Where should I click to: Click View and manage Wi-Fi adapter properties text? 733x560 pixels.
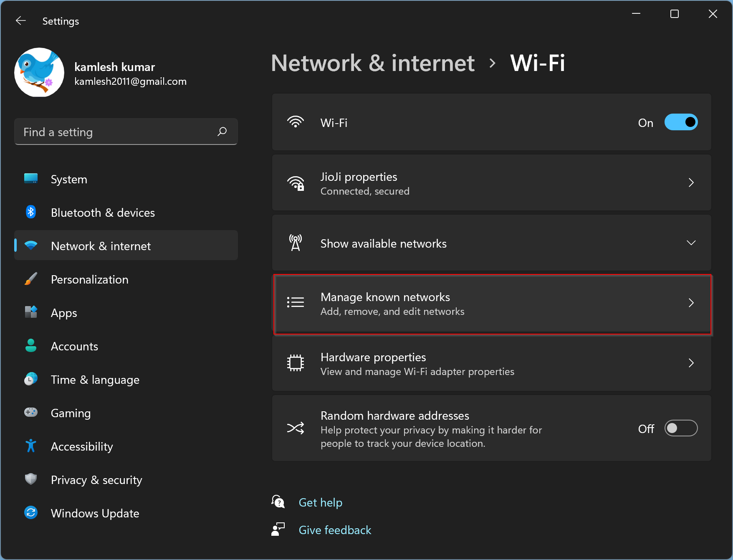[x=417, y=372]
